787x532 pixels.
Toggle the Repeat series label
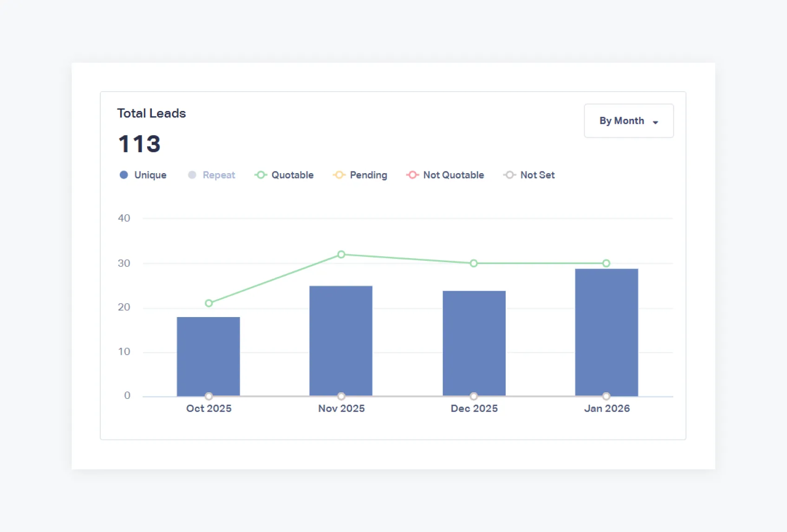click(x=219, y=175)
